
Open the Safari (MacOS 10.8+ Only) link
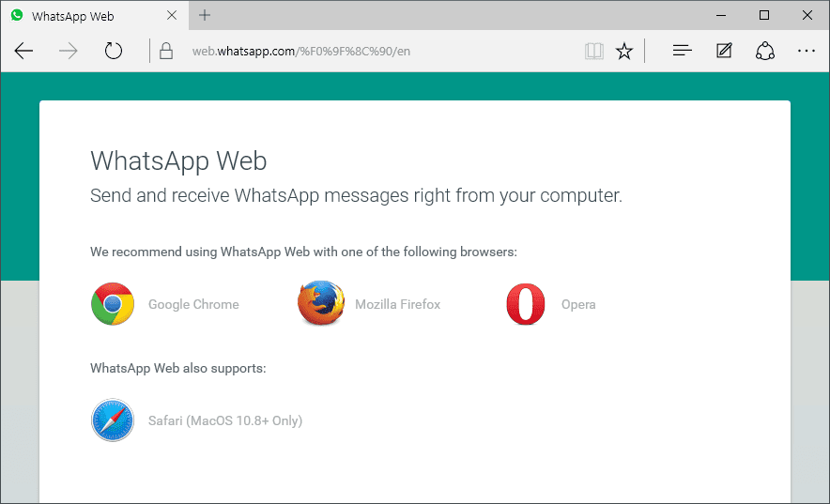pyautogui.click(x=225, y=421)
